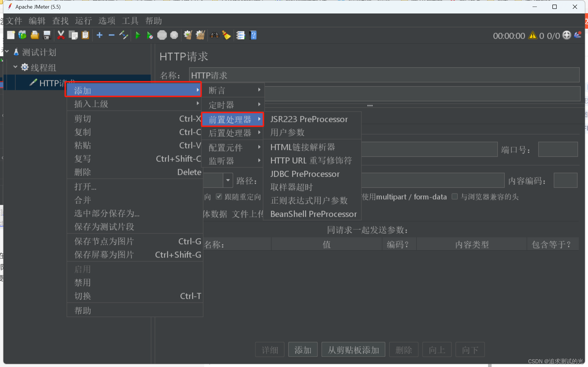Click the Clear results broom icon
Screen dimensions: 588x367
point(188,35)
